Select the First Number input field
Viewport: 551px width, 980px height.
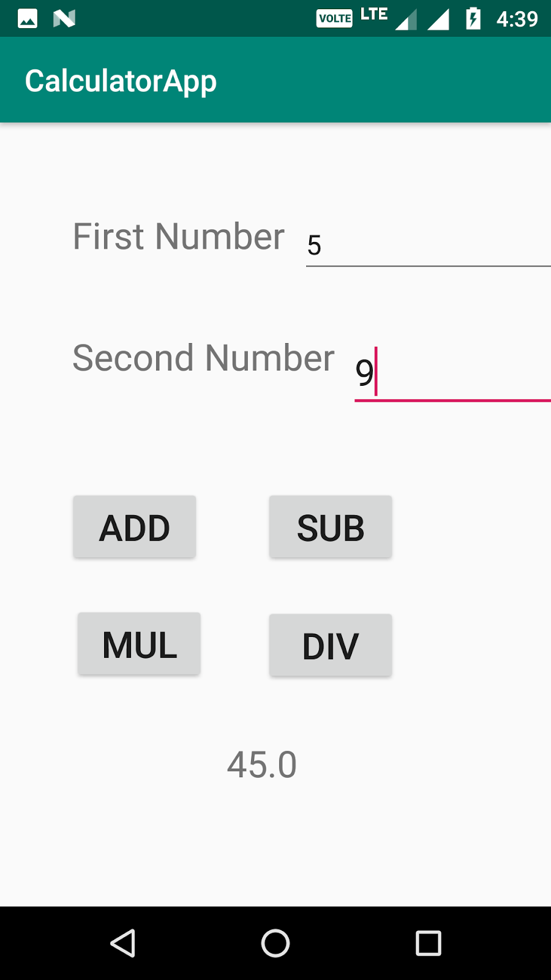429,245
